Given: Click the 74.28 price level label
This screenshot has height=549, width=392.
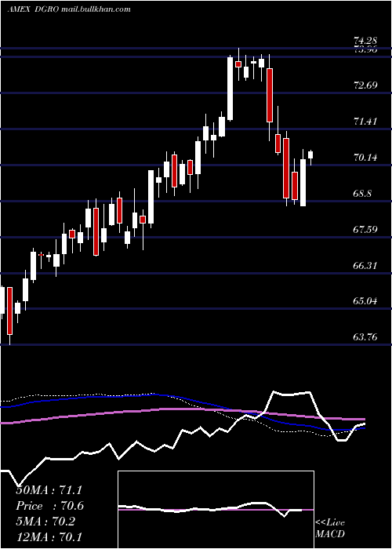Looking at the screenshot, I should click(366, 41).
